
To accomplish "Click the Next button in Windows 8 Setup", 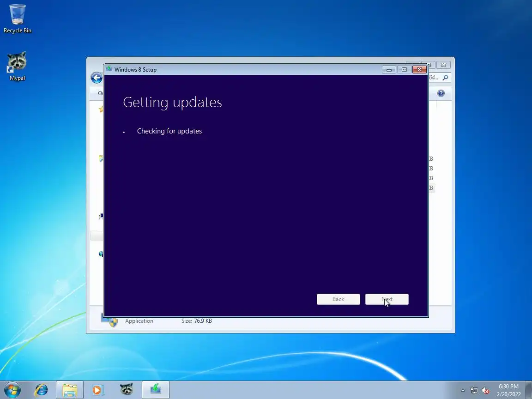I will click(x=387, y=299).
